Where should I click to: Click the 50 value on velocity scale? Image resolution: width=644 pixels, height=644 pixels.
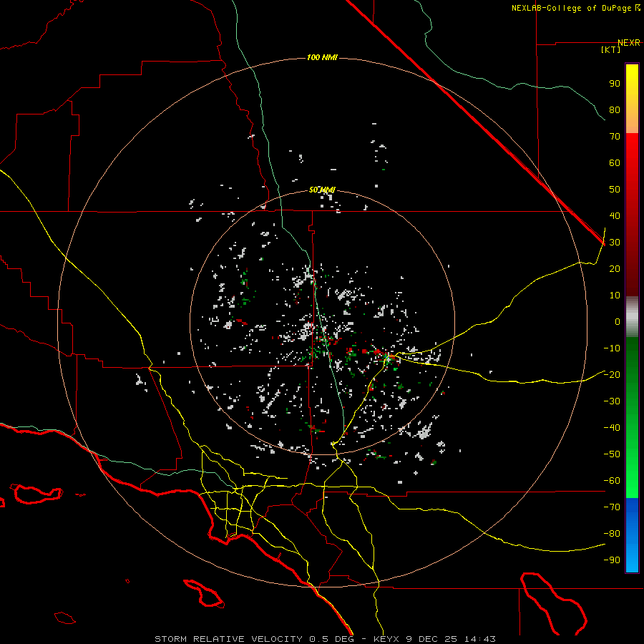[615, 190]
